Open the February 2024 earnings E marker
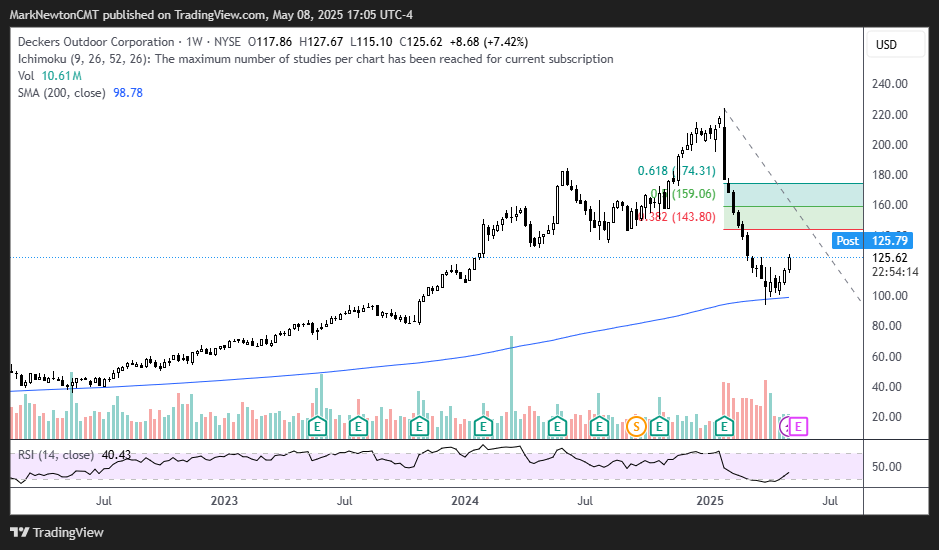Viewport: 939px width, 550px height. click(483, 427)
